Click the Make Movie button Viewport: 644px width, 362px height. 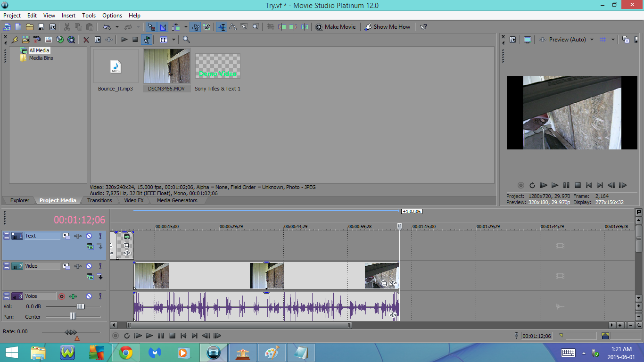pos(336,27)
